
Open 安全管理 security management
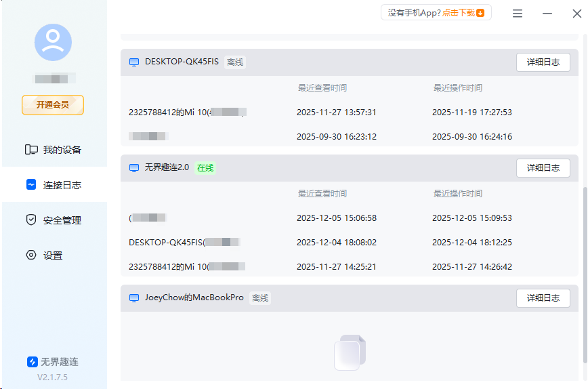54,220
